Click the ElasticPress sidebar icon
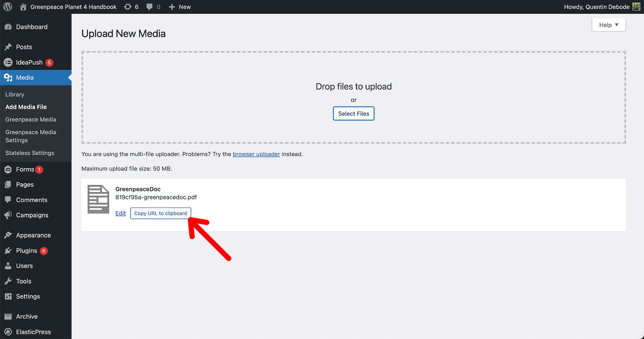 8,332
